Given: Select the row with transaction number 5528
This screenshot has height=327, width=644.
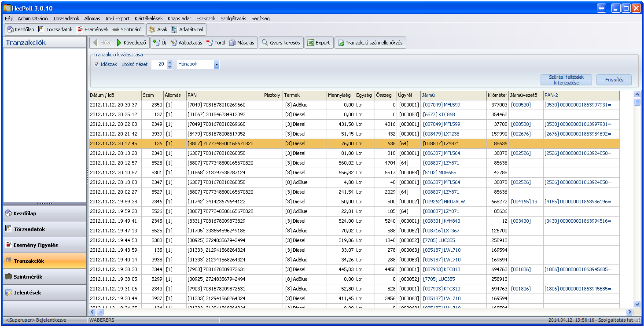Looking at the screenshot, I should [x=354, y=163].
